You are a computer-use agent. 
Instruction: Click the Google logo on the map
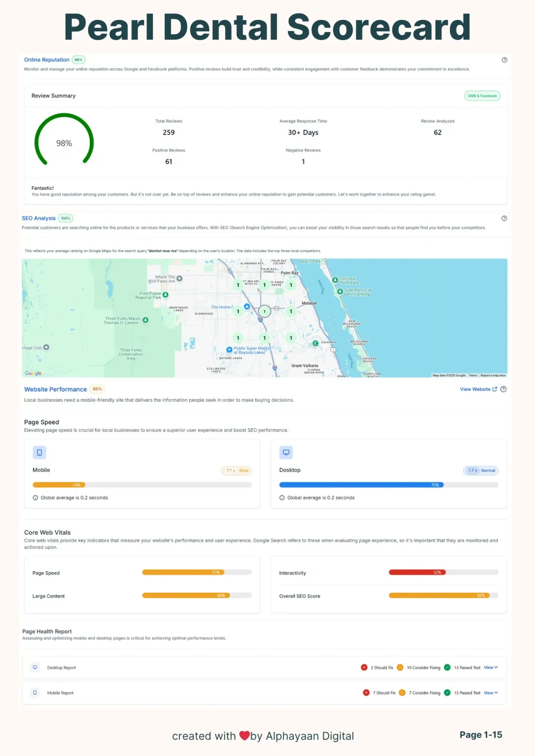point(33,373)
